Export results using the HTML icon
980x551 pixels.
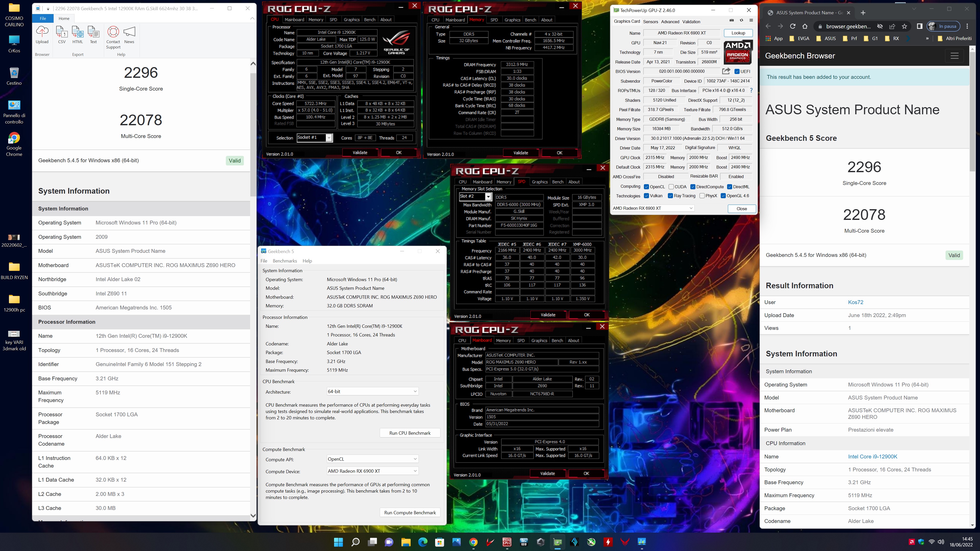[x=78, y=35]
